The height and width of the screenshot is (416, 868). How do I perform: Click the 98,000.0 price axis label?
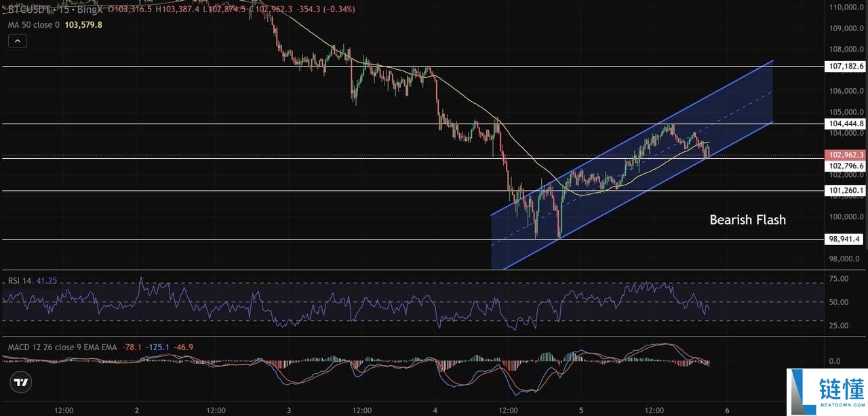point(846,259)
